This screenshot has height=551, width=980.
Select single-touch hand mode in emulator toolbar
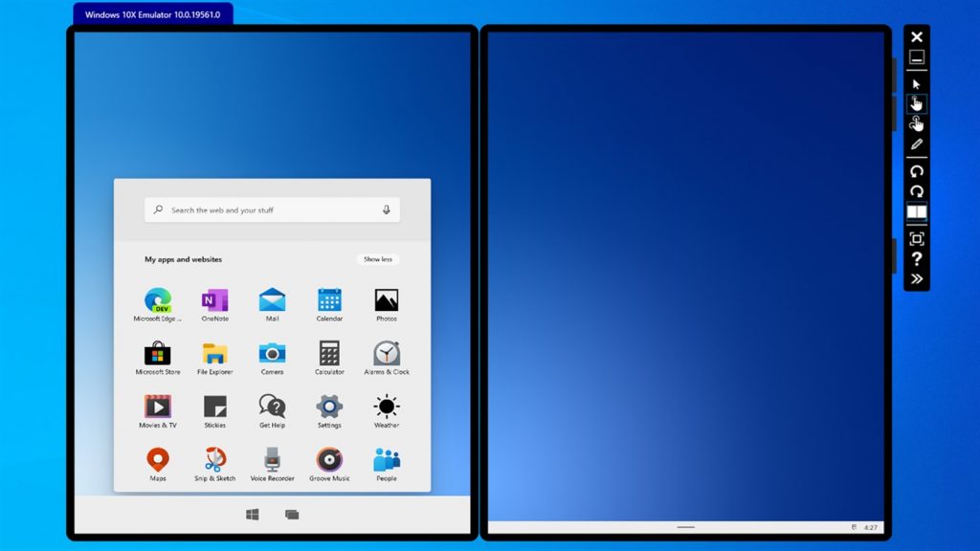(916, 103)
